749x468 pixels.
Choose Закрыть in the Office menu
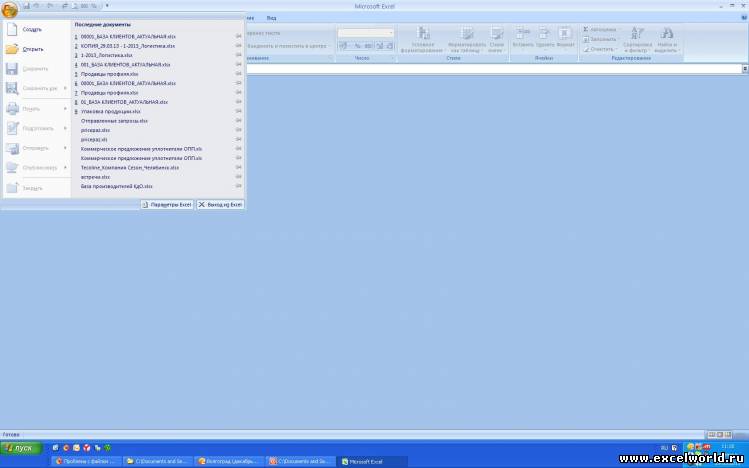(x=32, y=188)
